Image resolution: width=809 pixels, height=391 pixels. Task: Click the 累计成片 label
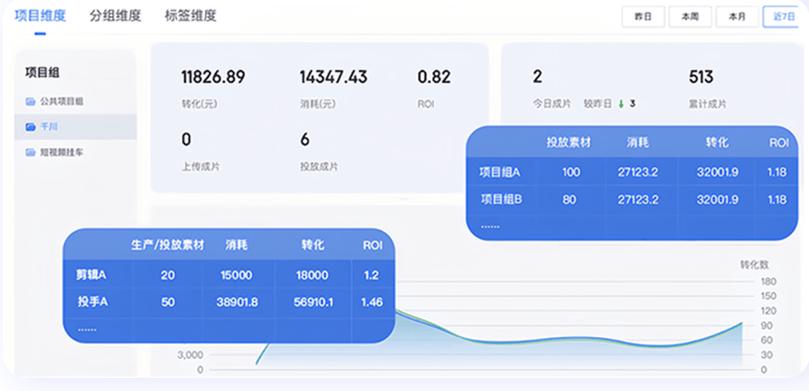click(707, 104)
